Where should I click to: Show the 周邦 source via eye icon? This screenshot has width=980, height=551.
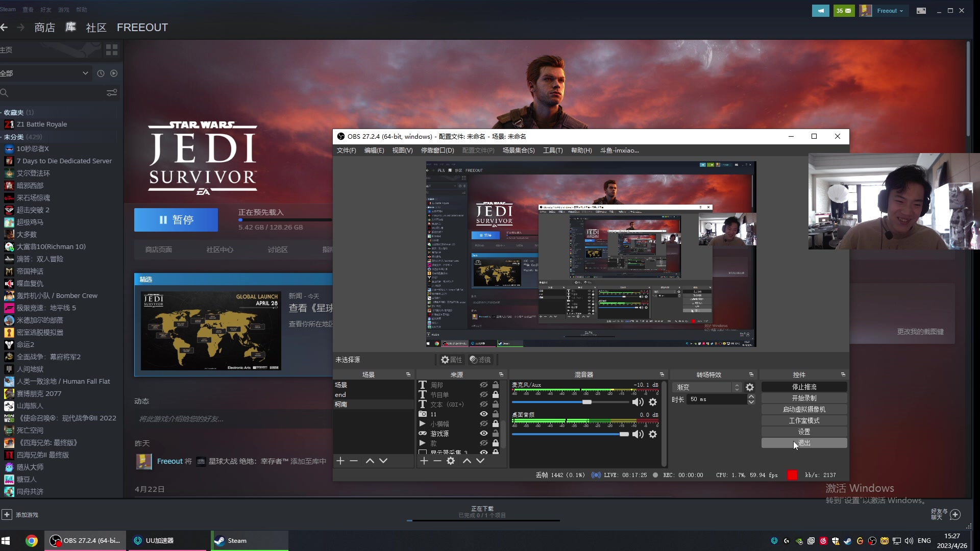click(483, 385)
